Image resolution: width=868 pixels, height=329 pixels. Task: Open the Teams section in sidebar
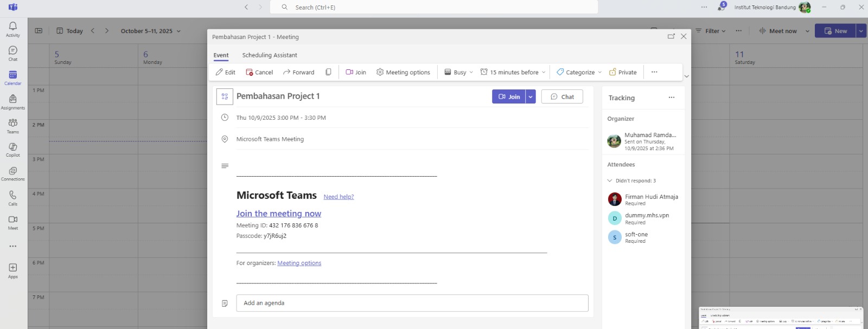[13, 126]
